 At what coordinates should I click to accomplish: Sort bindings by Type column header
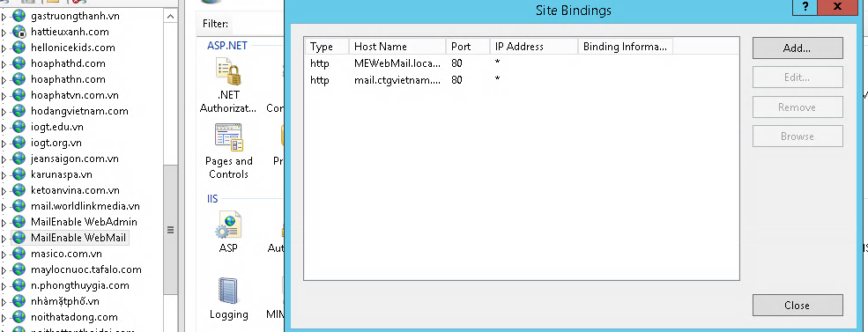tap(327, 47)
